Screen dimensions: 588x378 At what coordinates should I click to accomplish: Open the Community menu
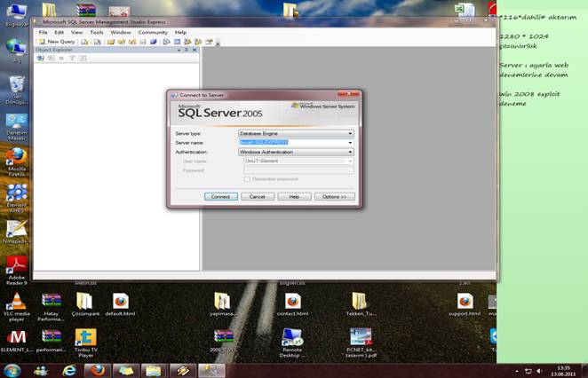click(153, 32)
